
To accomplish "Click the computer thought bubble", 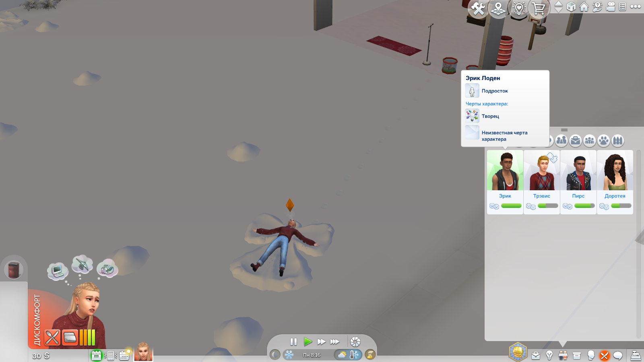I will pyautogui.click(x=57, y=271).
